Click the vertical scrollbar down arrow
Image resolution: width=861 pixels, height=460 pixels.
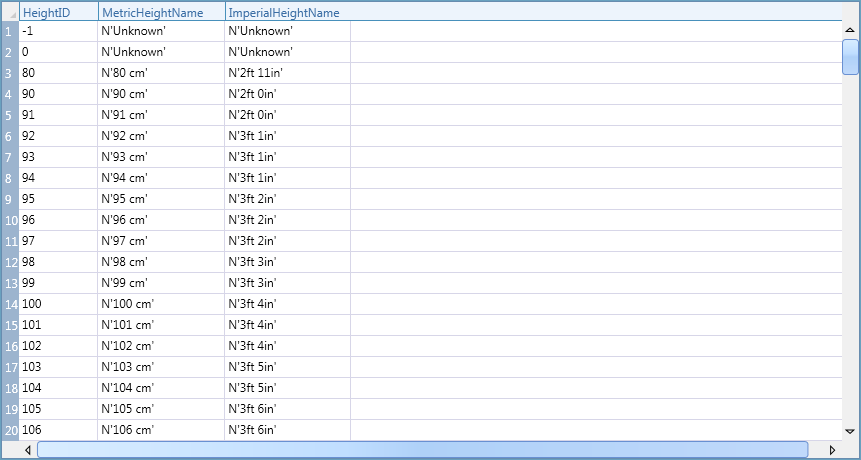850,431
